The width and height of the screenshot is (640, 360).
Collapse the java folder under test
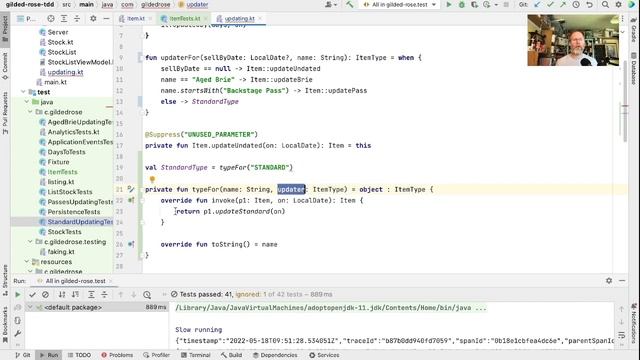(27, 102)
